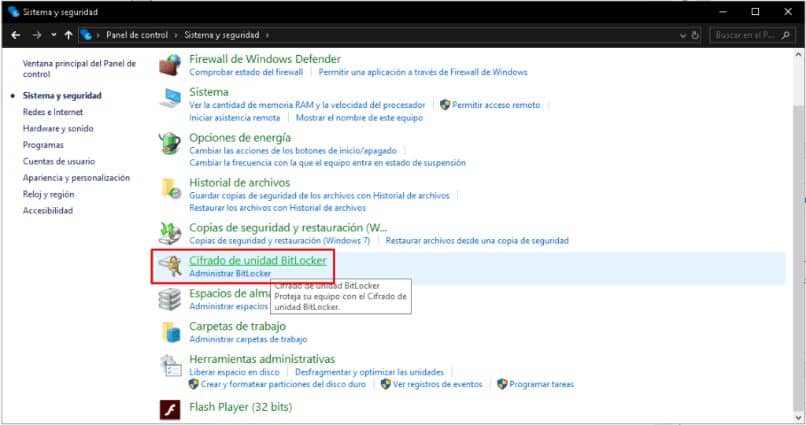
Task: Go forward with the forward arrow
Action: tap(36, 35)
